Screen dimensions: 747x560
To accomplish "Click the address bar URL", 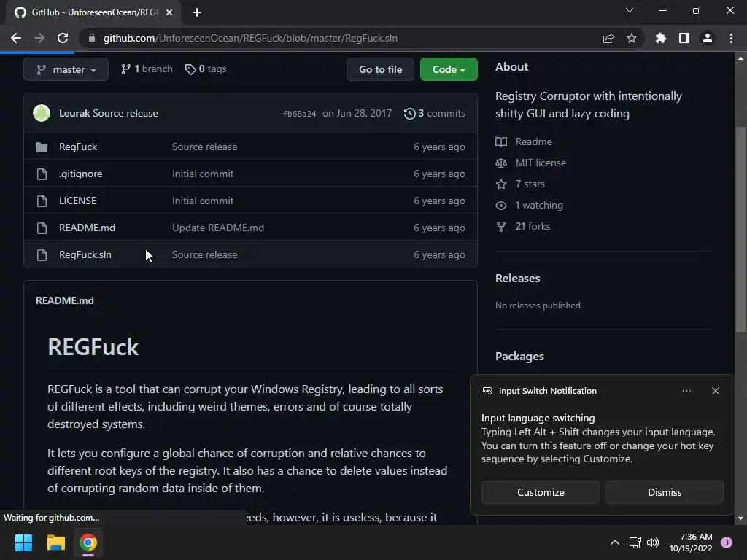I will [x=250, y=38].
